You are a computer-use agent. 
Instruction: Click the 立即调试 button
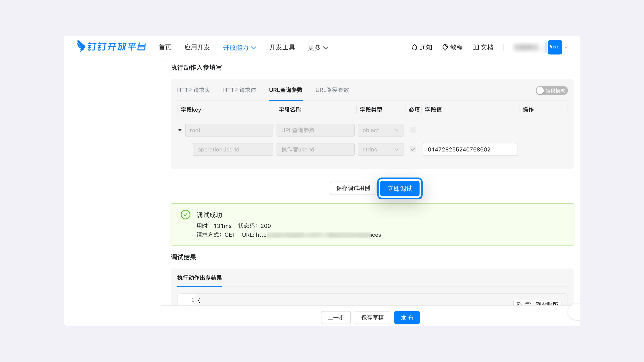coord(400,188)
